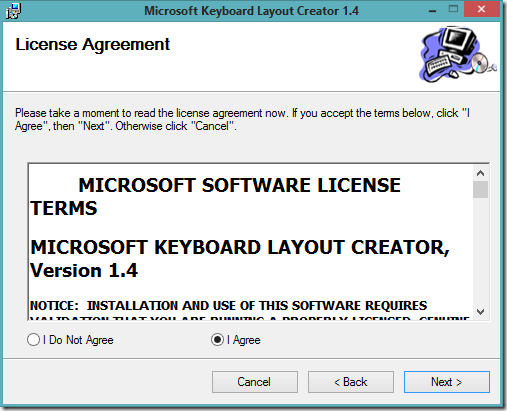This screenshot has height=411, width=507.
Task: Click the installer icon in the title bar
Action: 13,11
